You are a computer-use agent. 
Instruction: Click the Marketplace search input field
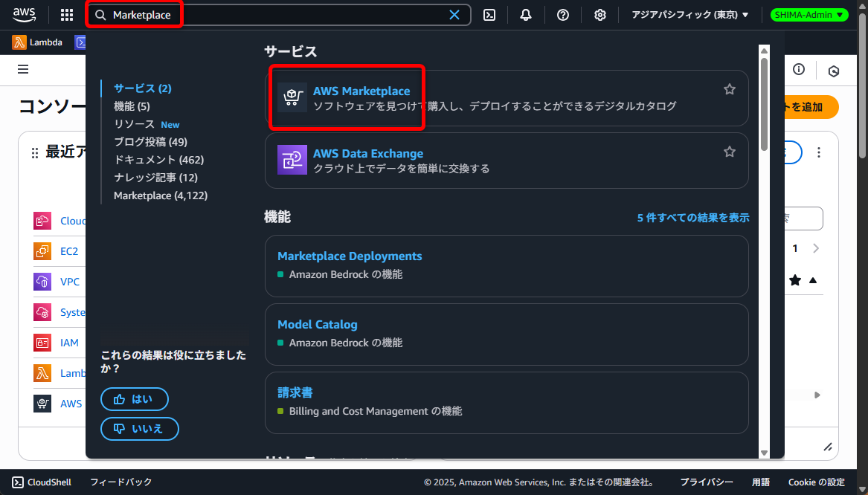click(278, 15)
